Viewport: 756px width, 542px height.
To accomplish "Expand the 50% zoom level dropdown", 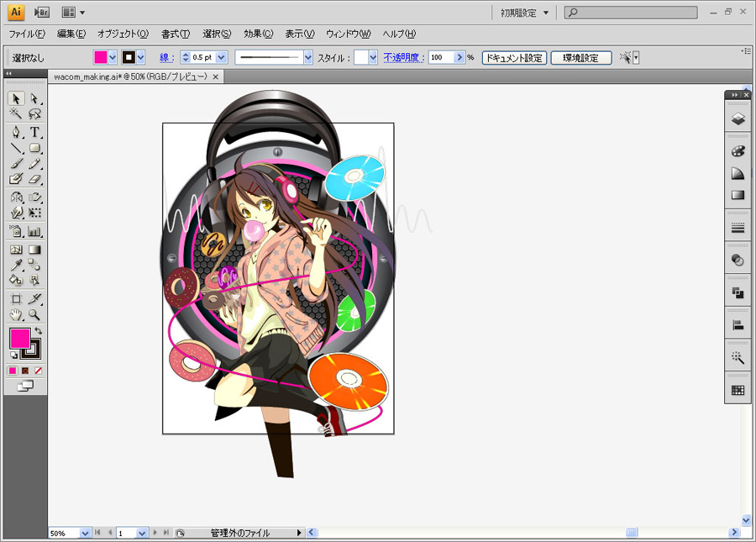I will pos(85,533).
